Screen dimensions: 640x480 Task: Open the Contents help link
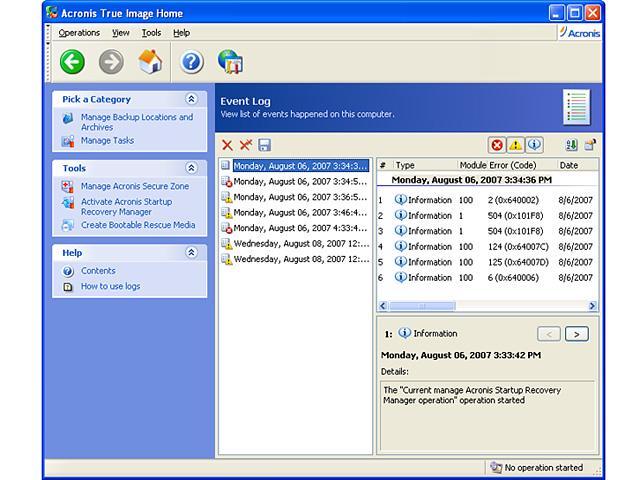[98, 271]
